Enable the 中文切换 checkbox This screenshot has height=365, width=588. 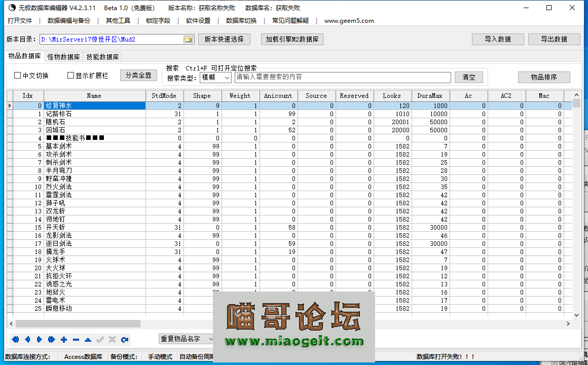[18, 76]
